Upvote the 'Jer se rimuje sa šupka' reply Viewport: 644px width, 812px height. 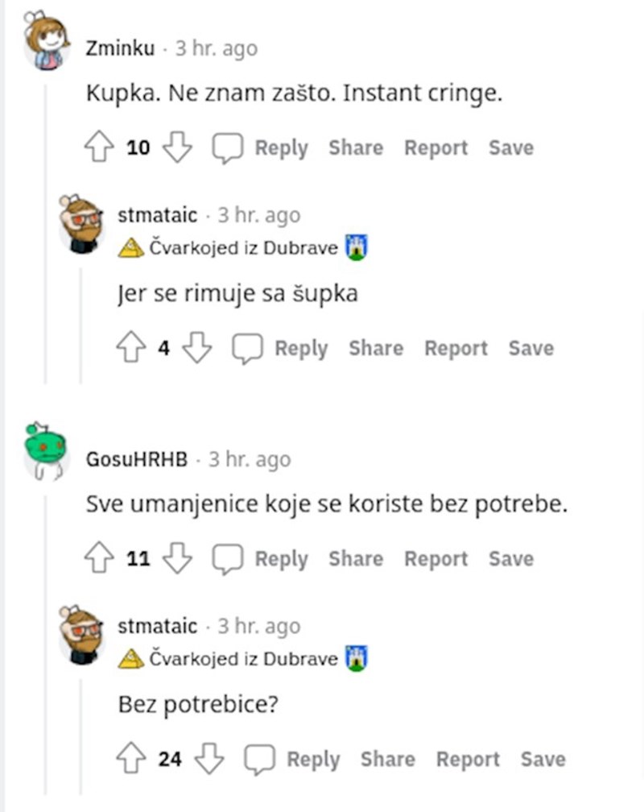coord(130,349)
